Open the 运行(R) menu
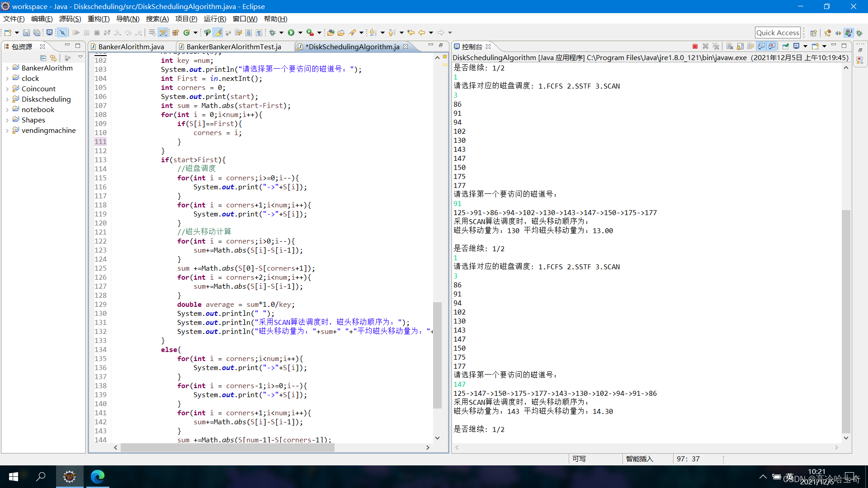 [x=215, y=19]
